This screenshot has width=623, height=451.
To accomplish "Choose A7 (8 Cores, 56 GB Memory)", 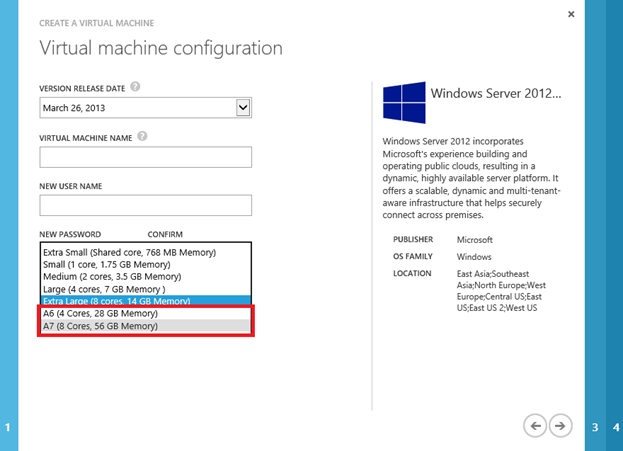I will [x=145, y=326].
